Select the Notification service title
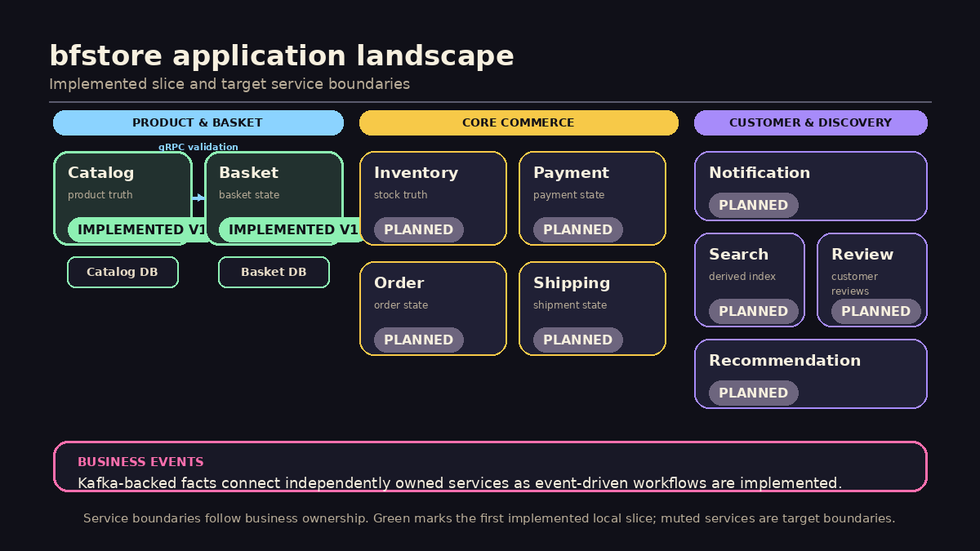Viewport: 980px width, 551px height. pos(759,173)
